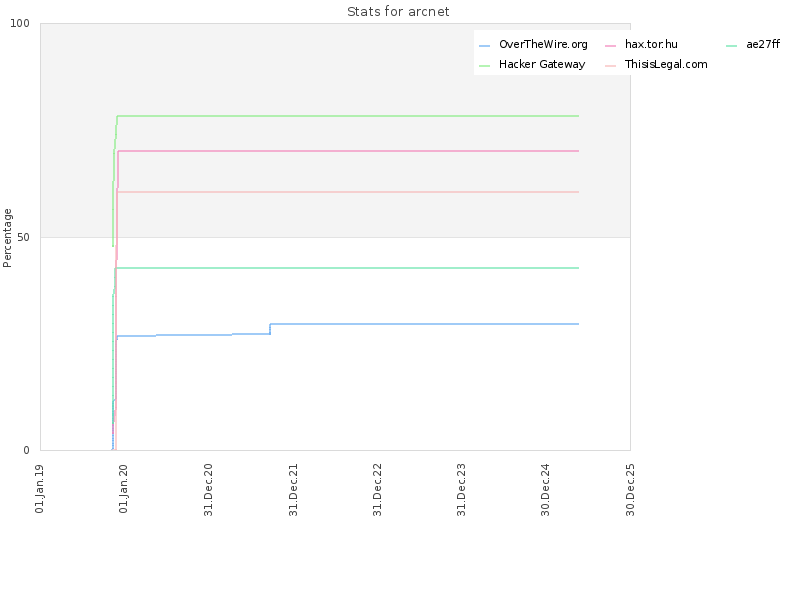
Task: Click the ThisisLegal.com light pink swatch
Action: (x=611, y=66)
